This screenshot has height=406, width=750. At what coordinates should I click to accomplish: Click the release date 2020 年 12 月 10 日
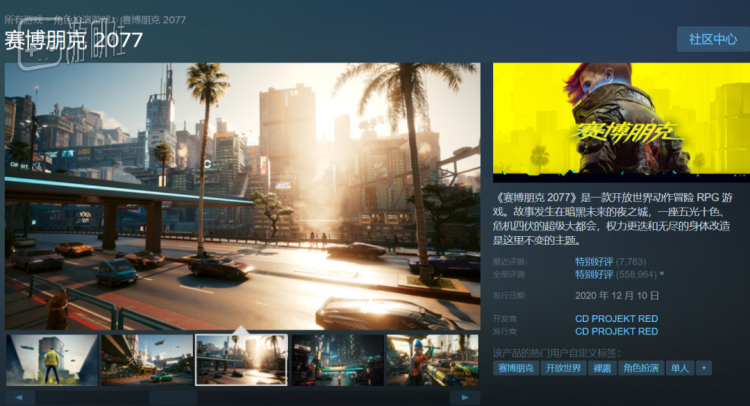[617, 296]
